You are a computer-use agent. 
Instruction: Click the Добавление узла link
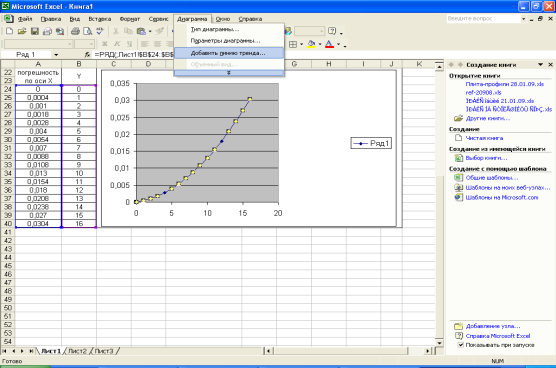493,326
